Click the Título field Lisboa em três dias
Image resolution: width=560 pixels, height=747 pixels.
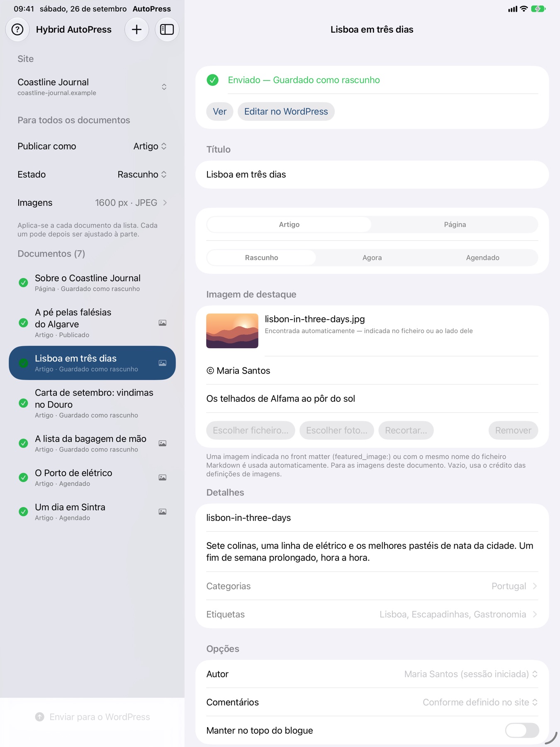click(372, 174)
